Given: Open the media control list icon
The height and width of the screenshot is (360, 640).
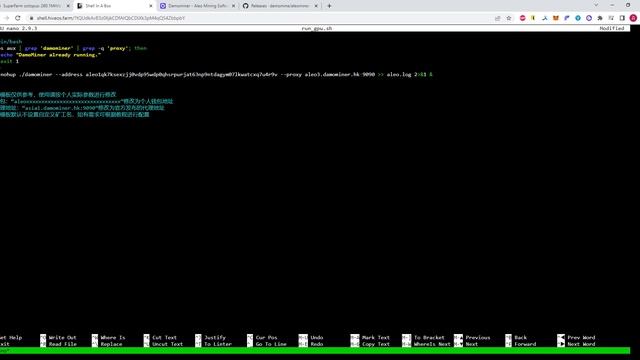Looking at the screenshot, I should (x=611, y=18).
